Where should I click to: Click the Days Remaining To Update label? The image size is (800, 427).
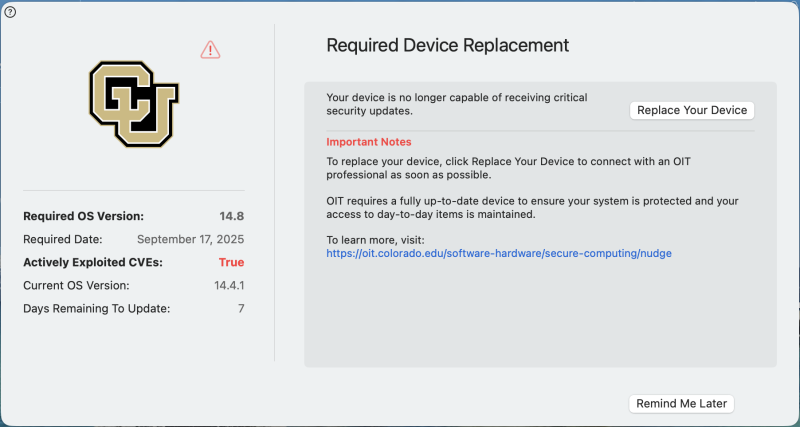[96, 309]
